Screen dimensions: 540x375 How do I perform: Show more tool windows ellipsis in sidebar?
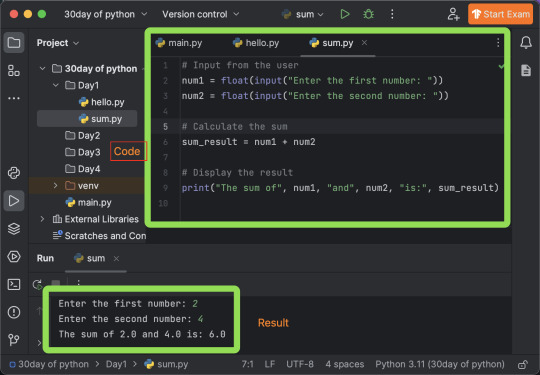tap(14, 98)
